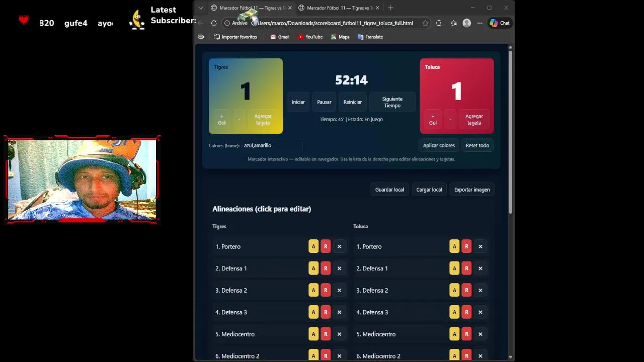This screenshot has height=362, width=644.
Task: Reload the page with the refresh icon
Action: click(x=214, y=23)
